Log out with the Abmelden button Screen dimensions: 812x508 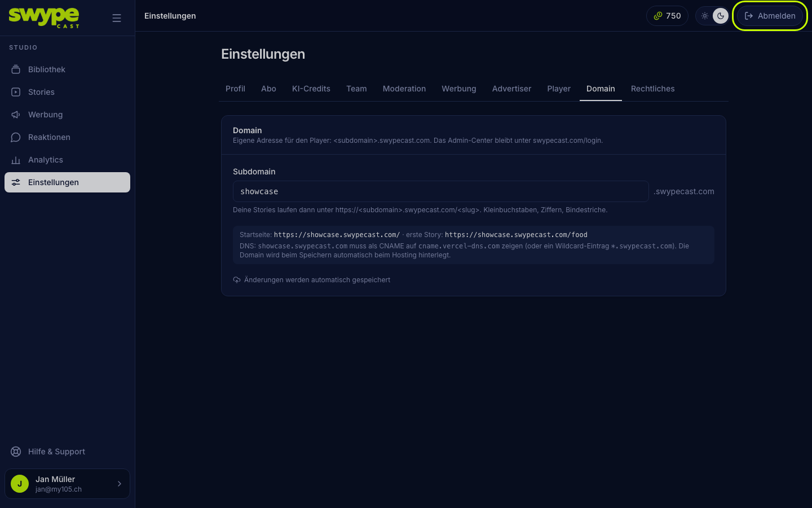(770, 16)
